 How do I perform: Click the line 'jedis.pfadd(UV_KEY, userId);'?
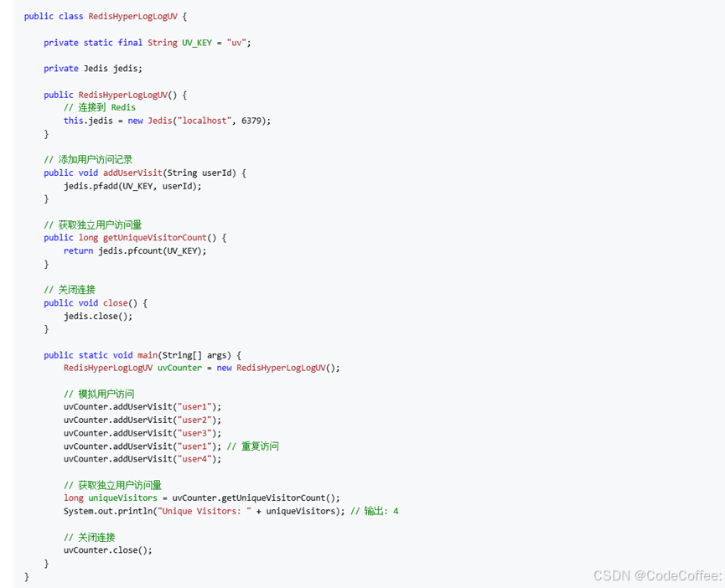(132, 186)
